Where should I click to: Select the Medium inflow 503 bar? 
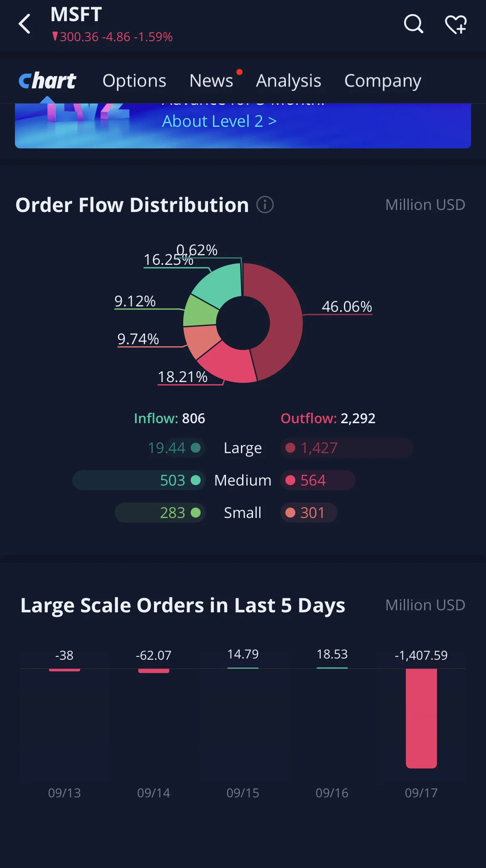coord(139,480)
